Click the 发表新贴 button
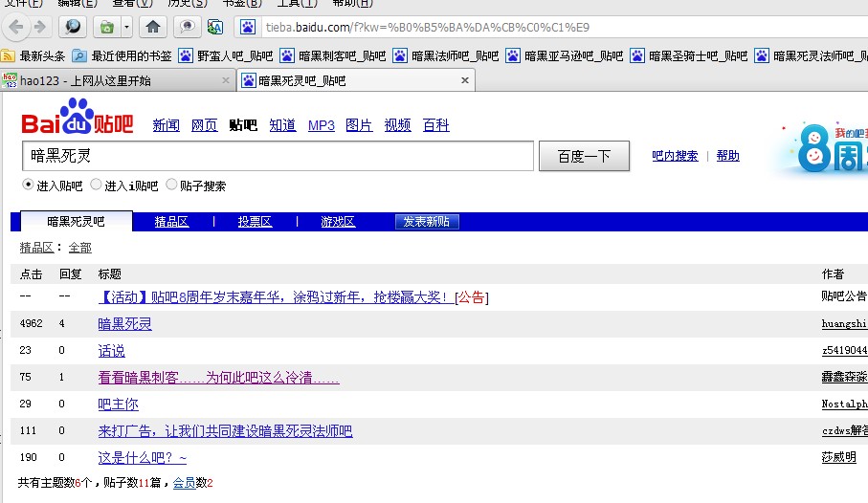The image size is (868, 503). coord(427,222)
